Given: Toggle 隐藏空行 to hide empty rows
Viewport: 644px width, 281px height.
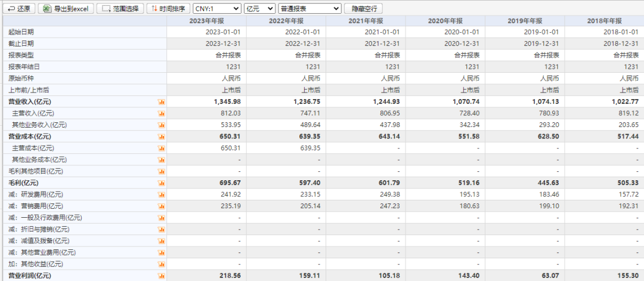Looking at the screenshot, I should 363,8.
